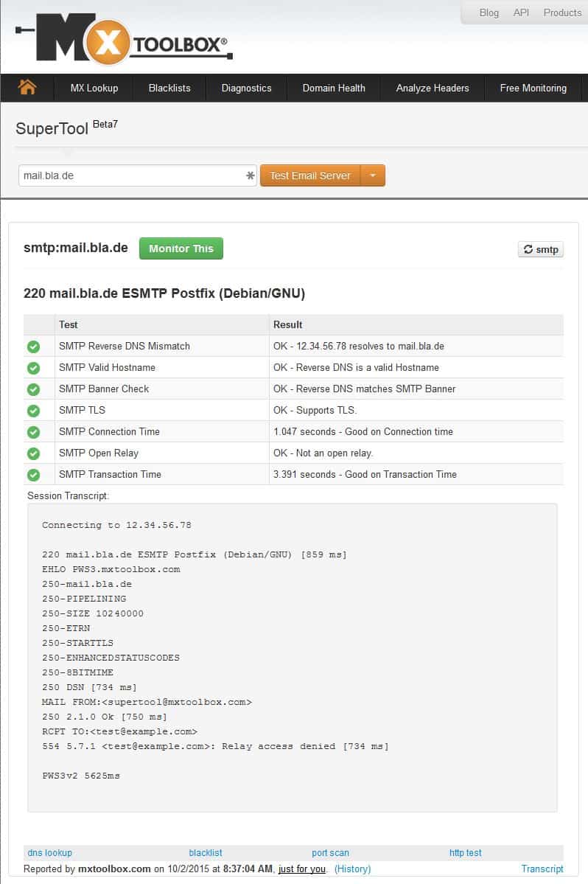Click the Test Email Server button

click(310, 175)
